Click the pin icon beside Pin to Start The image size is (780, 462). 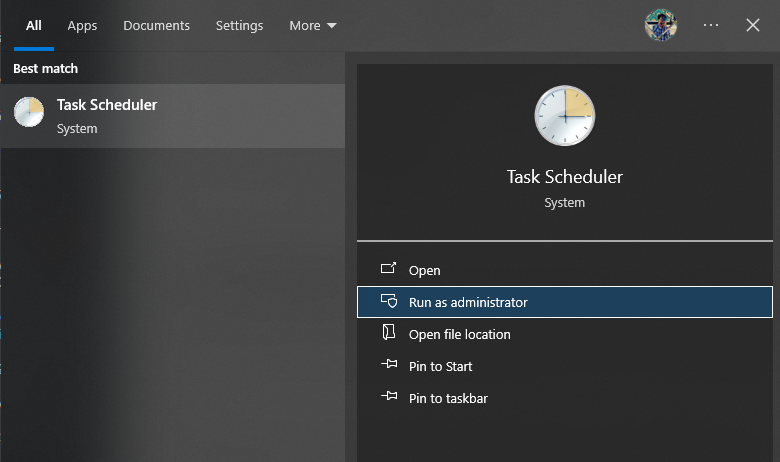(x=389, y=364)
